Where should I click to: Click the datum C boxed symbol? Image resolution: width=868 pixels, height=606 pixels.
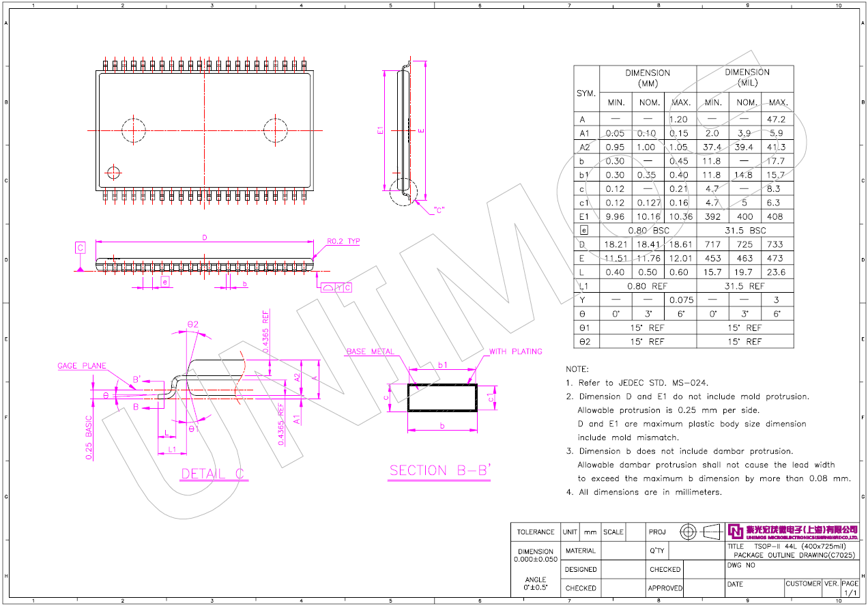pos(81,248)
